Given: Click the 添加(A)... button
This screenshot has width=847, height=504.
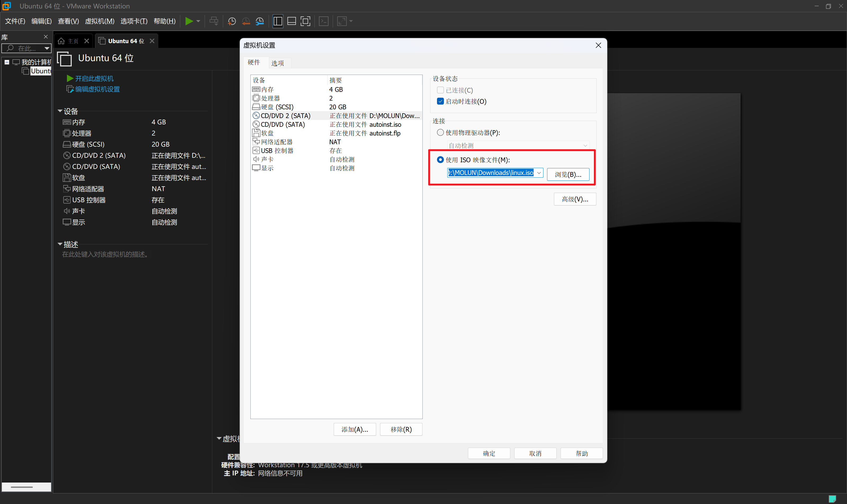Looking at the screenshot, I should [355, 429].
